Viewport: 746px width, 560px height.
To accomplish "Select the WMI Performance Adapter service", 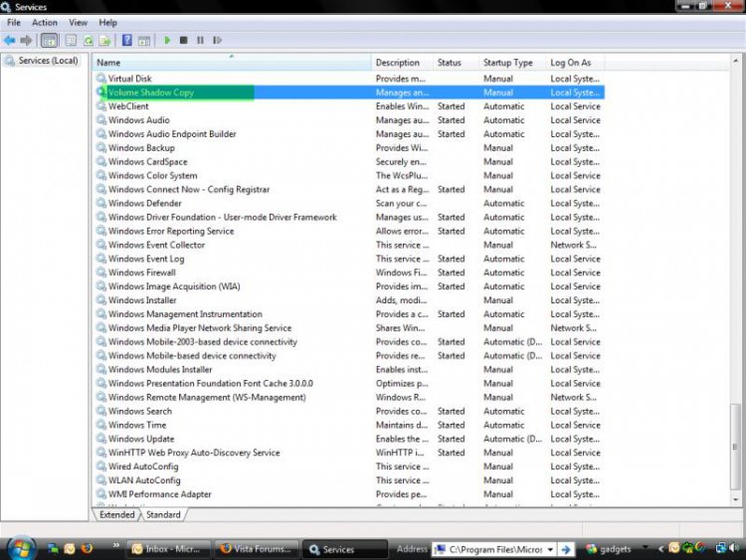I will tap(350, 494).
